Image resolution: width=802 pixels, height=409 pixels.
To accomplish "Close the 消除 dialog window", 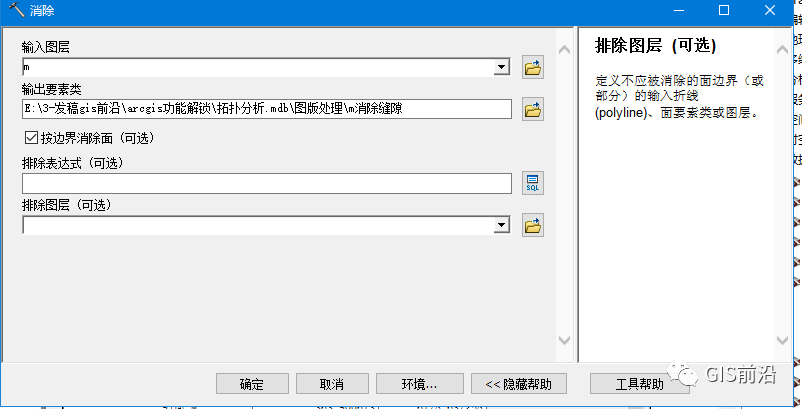I will (x=770, y=10).
